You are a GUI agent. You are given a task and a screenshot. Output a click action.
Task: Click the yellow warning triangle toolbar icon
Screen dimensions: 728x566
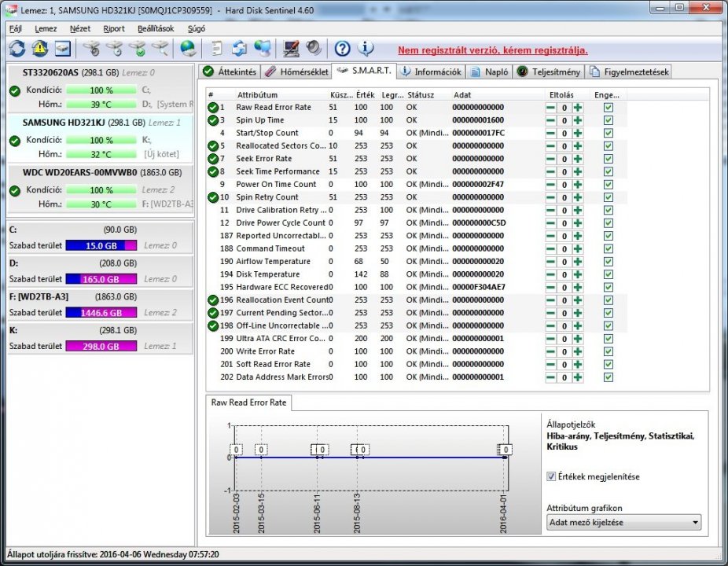click(x=40, y=49)
